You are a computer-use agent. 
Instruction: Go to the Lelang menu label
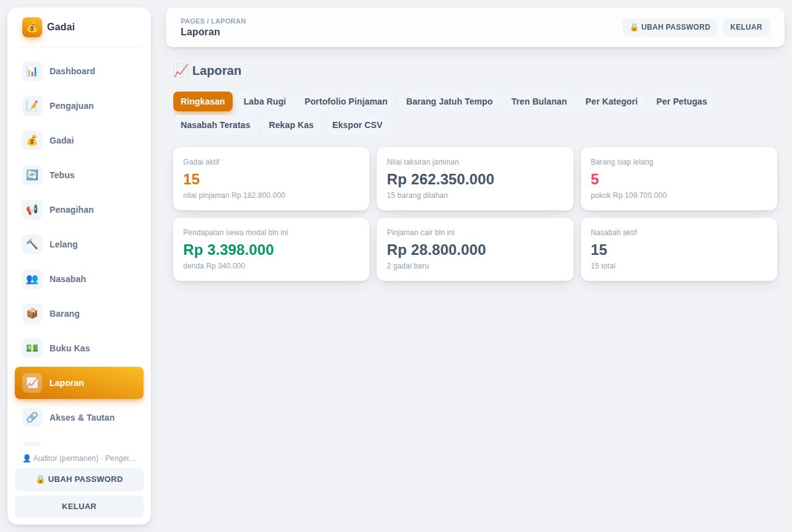64,244
